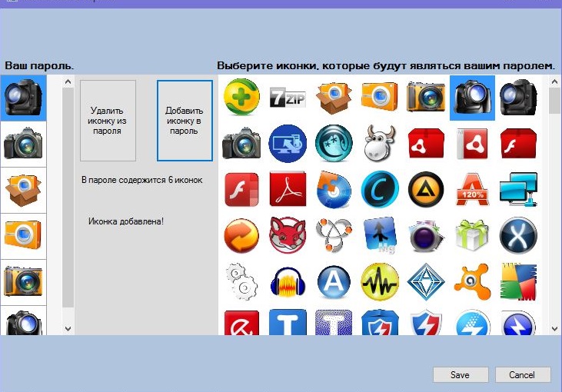The width and height of the screenshot is (562, 392).
Task: Choose the red Avira umbrella icon
Action: click(241, 323)
